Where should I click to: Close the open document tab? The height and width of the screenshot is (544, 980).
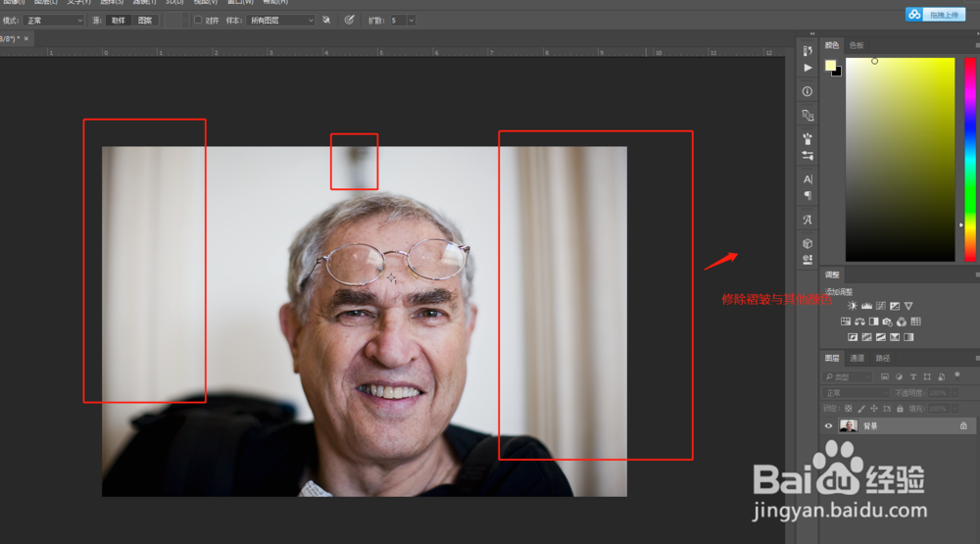(x=26, y=39)
